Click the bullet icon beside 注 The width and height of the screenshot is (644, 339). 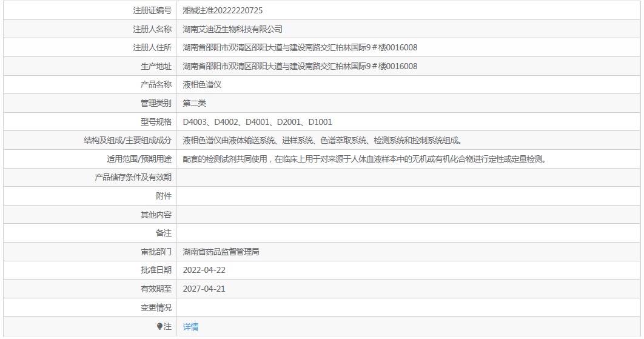(159, 326)
